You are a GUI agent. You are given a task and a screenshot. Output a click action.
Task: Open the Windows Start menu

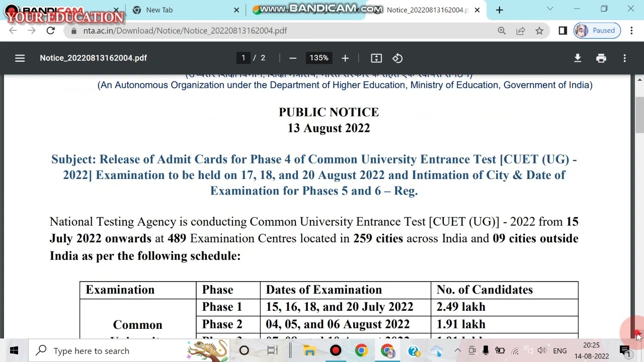coord(14,351)
